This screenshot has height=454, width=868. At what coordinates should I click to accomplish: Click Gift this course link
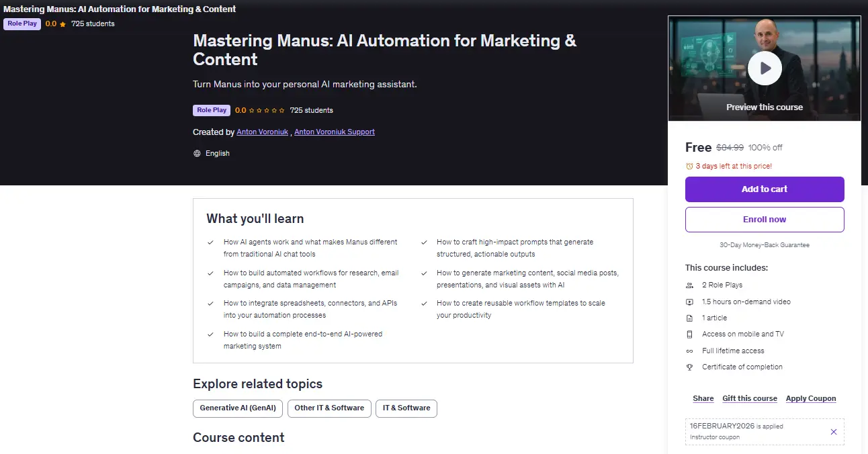point(750,398)
